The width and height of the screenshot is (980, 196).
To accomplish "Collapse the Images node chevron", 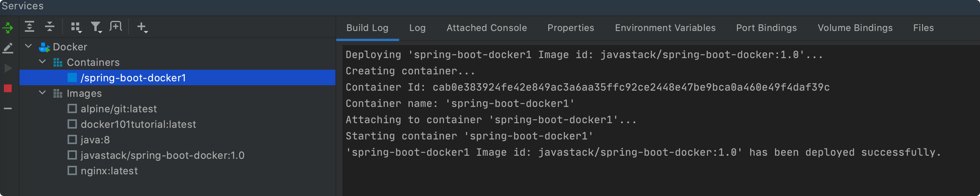I will [x=42, y=93].
